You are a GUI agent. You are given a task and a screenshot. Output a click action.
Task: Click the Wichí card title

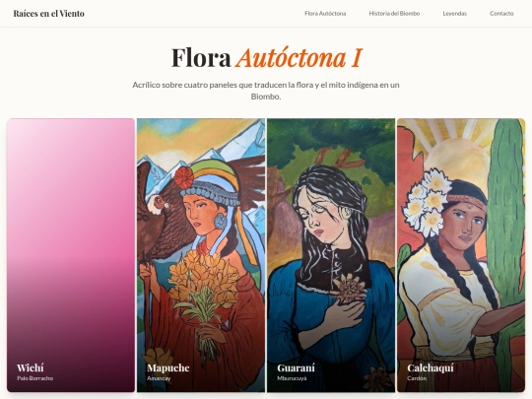click(x=31, y=367)
